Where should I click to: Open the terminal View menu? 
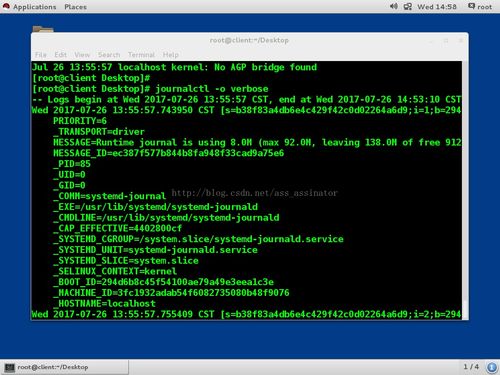[x=82, y=55]
